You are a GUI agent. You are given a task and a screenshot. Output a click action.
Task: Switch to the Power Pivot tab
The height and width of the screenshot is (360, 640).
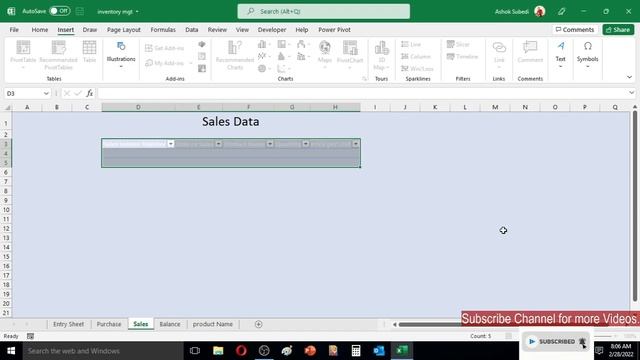334,30
